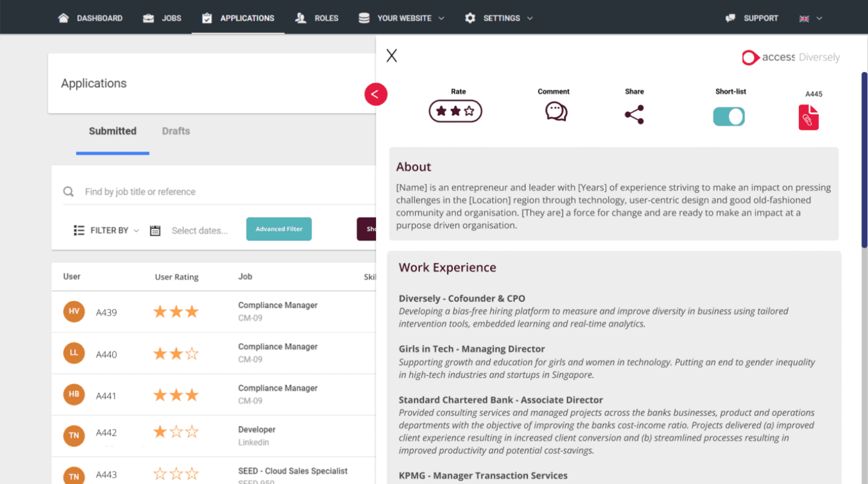Click the Developer job for A442
868x484 pixels.
[257, 430]
